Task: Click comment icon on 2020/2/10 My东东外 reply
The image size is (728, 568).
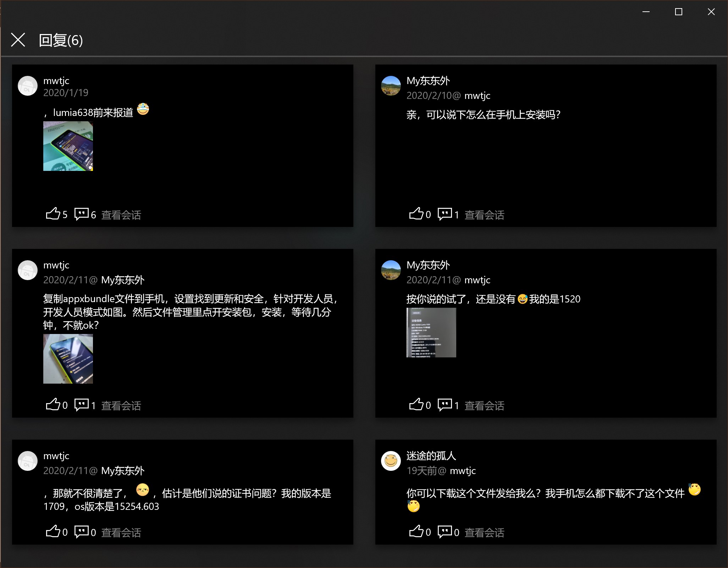Action: click(x=445, y=214)
